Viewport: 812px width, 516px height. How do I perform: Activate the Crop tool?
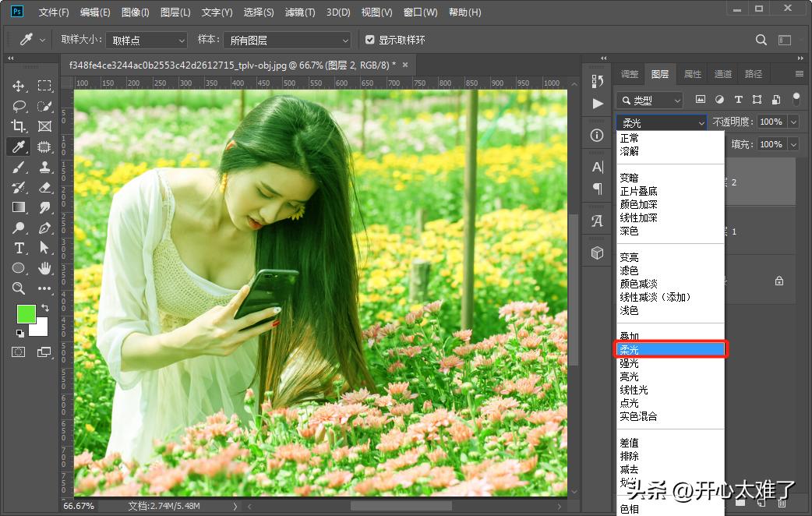[19, 126]
